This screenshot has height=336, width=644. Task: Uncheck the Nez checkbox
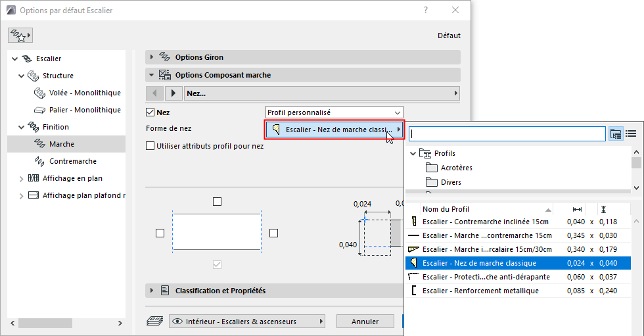point(150,112)
